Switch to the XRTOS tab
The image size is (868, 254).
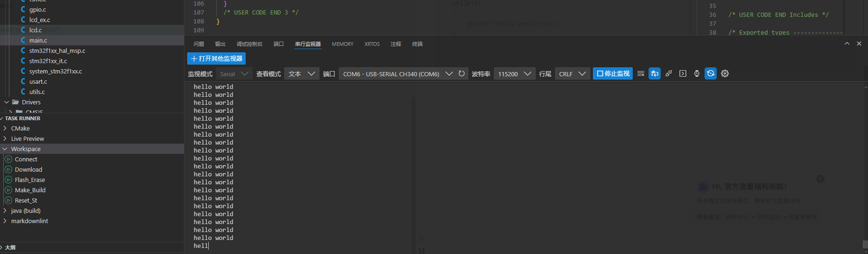(372, 44)
